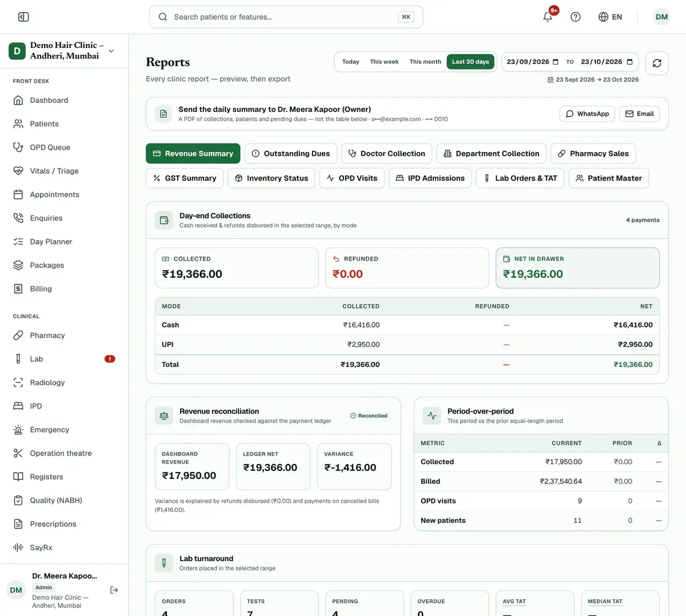Collapse the sidebar panel icon
This screenshot has height=616, width=686.
point(23,17)
